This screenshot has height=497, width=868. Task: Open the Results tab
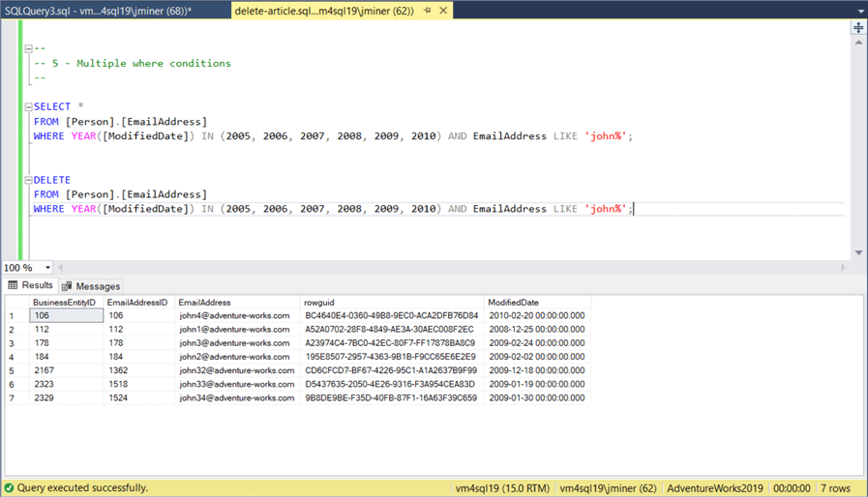point(30,285)
